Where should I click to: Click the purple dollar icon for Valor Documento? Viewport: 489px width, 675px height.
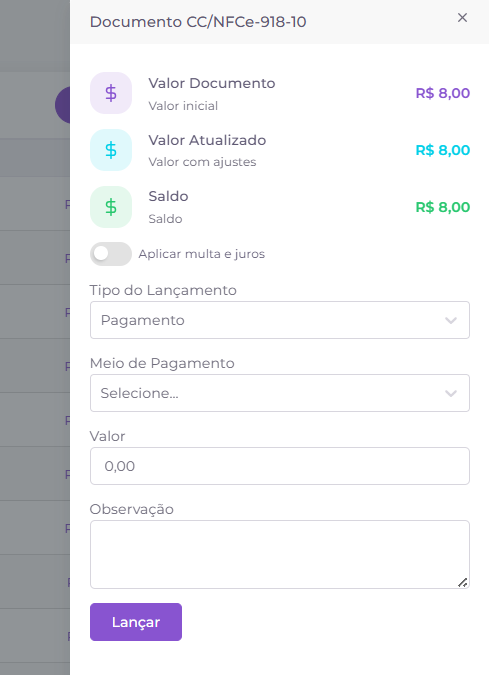coord(111,93)
